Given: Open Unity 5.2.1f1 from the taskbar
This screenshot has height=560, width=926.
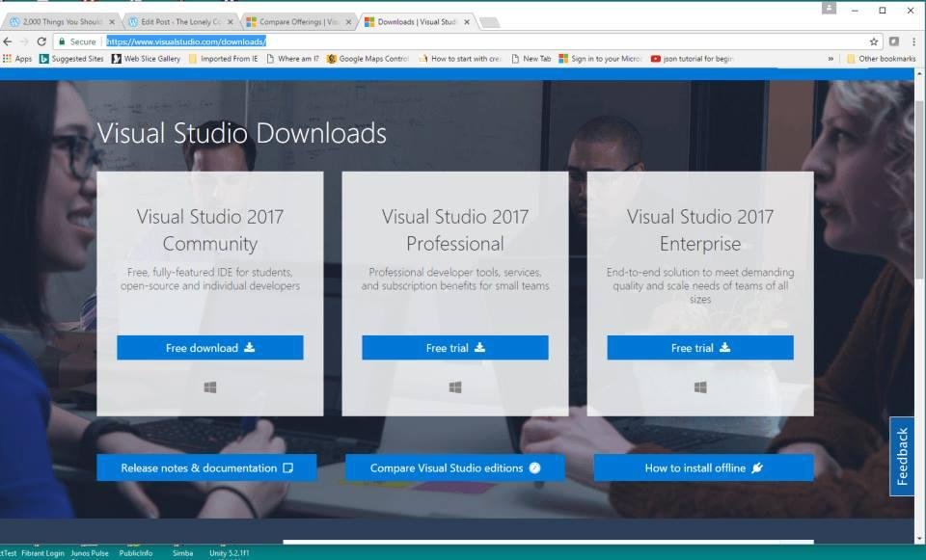Looking at the screenshot, I should 230,553.
